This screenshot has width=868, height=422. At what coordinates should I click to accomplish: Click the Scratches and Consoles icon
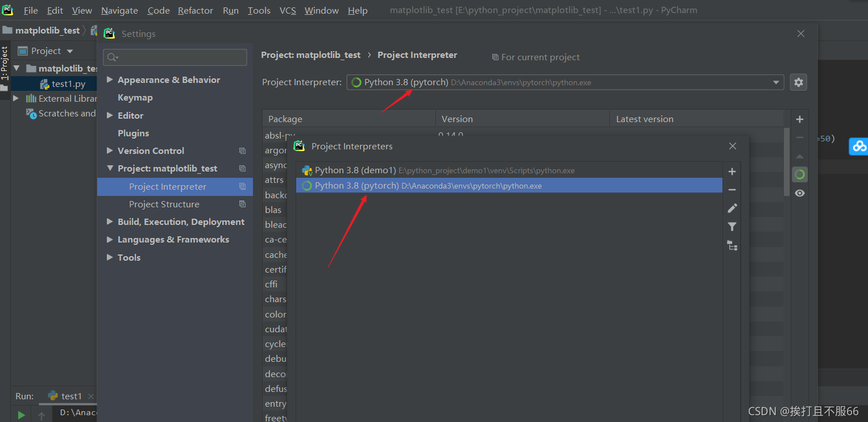[x=31, y=114]
